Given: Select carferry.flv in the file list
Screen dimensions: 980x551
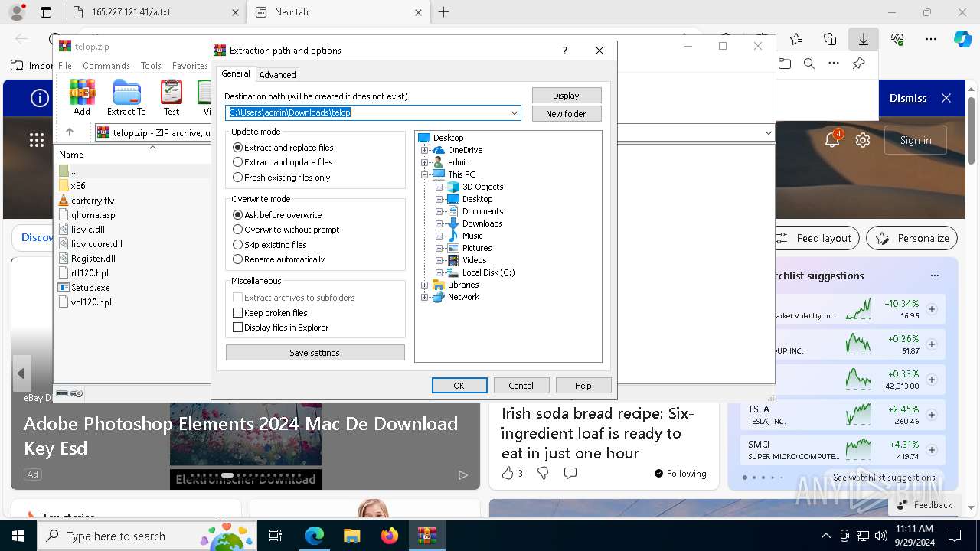Looking at the screenshot, I should (87, 201).
